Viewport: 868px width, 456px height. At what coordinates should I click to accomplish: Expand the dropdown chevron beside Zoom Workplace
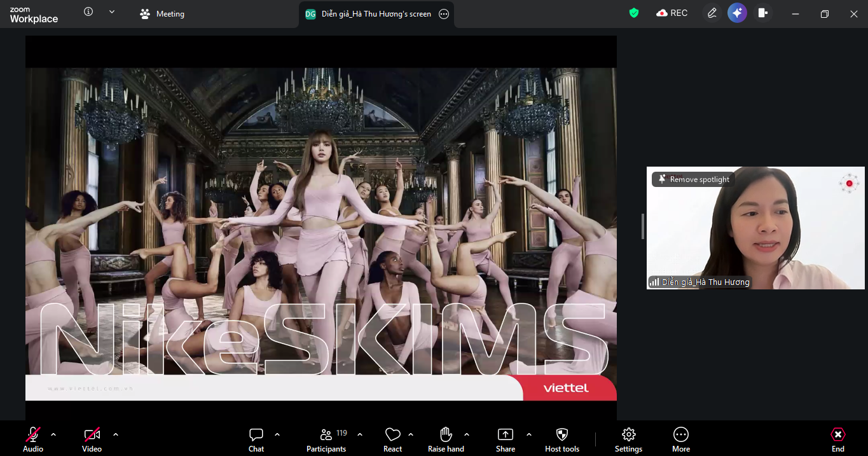[x=112, y=11]
